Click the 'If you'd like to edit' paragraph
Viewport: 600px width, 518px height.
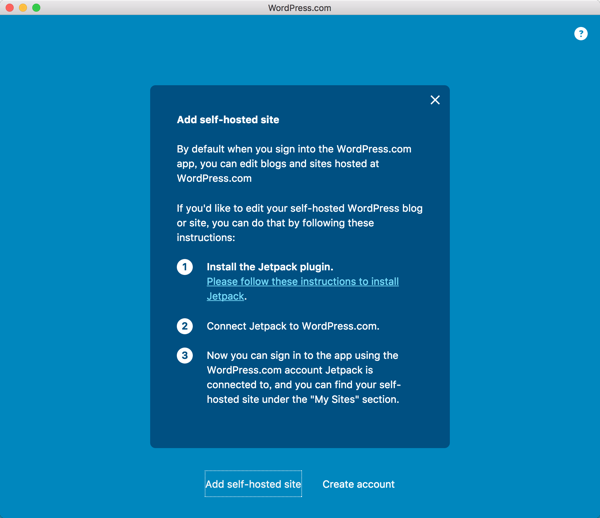click(x=300, y=223)
